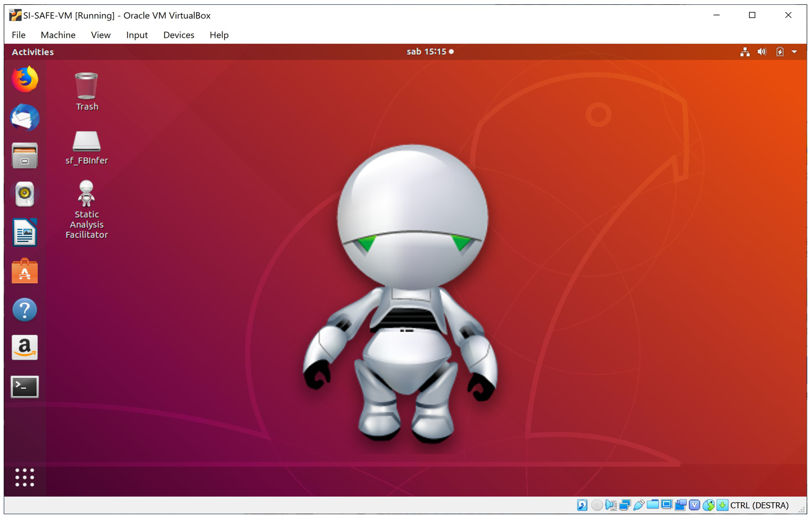Launch the Amazon dock icon
The height and width of the screenshot is (519, 812).
[25, 348]
